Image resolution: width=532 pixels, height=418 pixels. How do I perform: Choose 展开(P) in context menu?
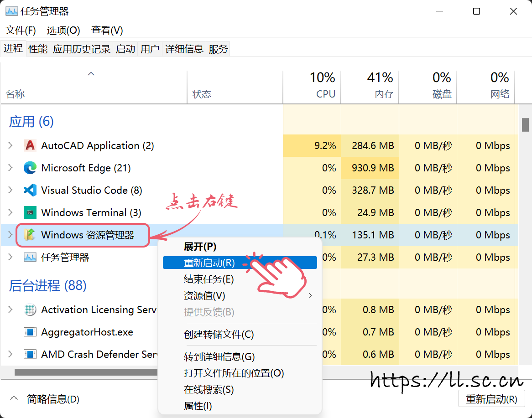coord(240,247)
